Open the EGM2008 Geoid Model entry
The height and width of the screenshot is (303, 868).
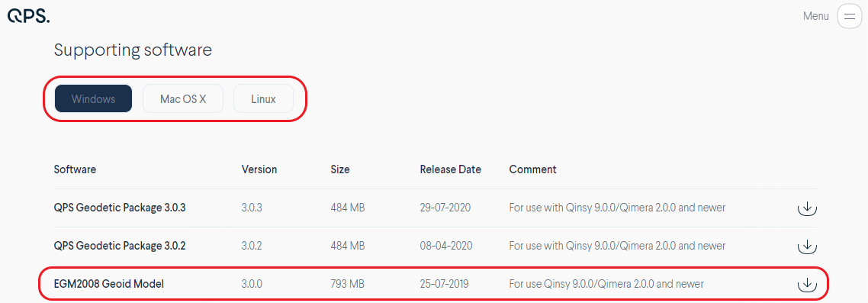point(109,284)
